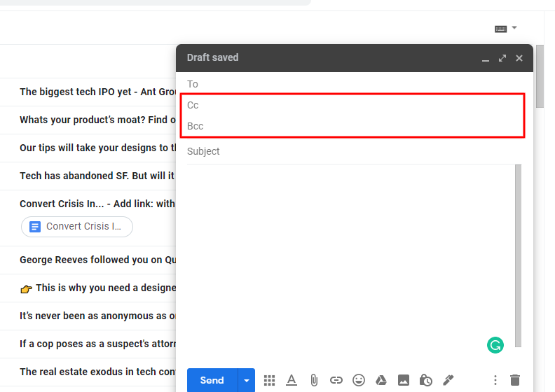The width and height of the screenshot is (555, 392).
Task: Open 'If a cop poses as a suspect's attorney' email
Action: (x=88, y=344)
